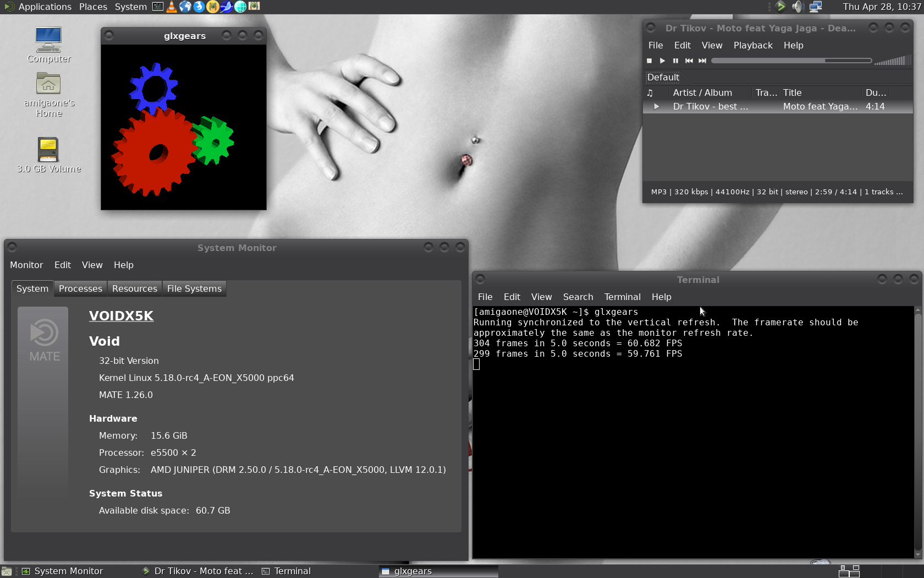
Task: Stop playback in the music player
Action: tap(650, 61)
